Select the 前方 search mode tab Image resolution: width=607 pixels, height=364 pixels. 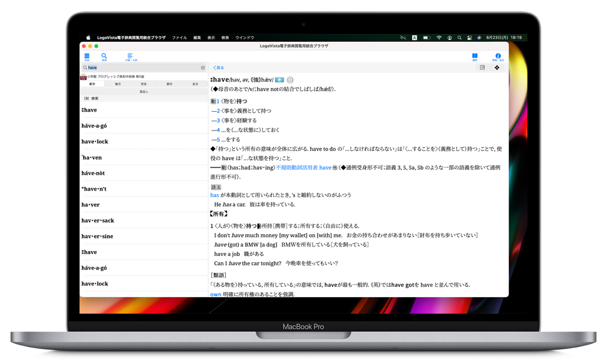(92, 84)
